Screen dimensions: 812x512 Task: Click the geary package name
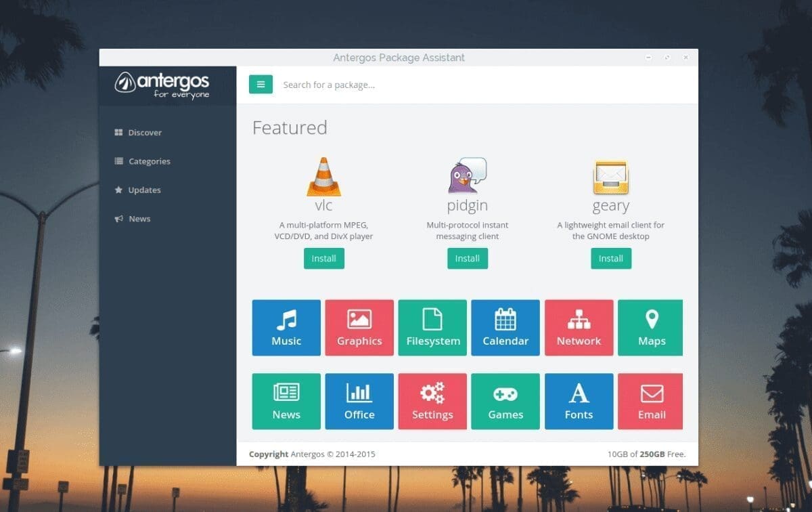[x=611, y=206]
